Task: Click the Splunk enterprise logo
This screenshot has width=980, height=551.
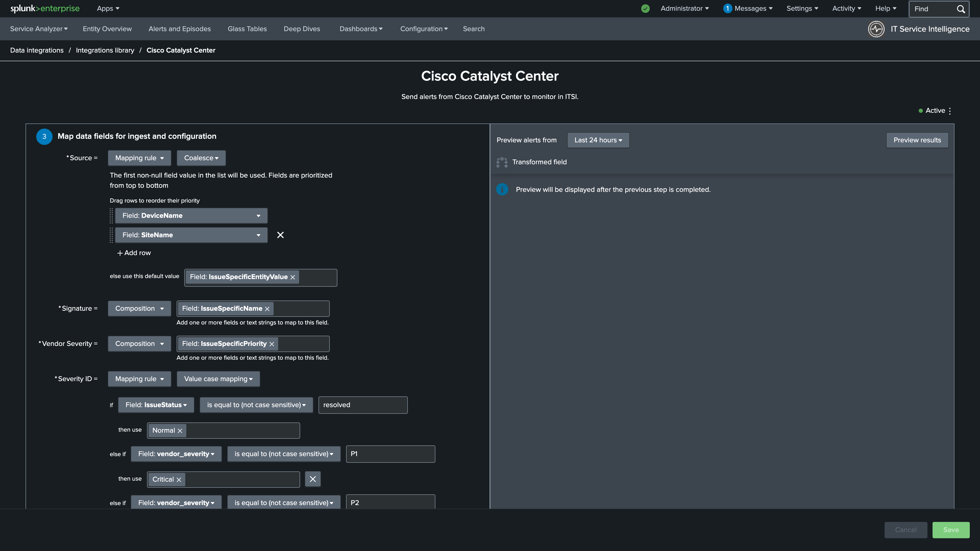Action: point(45,8)
